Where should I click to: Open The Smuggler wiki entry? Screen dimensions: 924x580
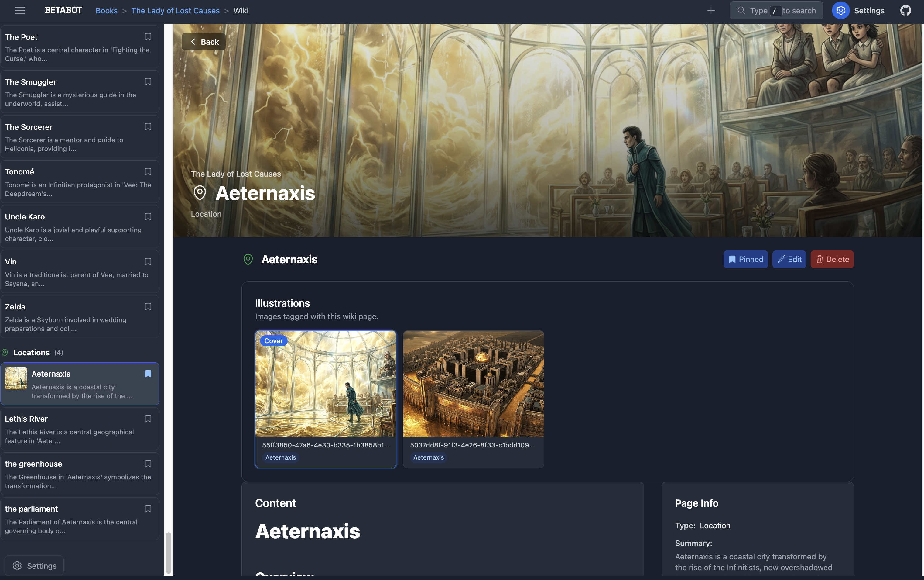80,92
